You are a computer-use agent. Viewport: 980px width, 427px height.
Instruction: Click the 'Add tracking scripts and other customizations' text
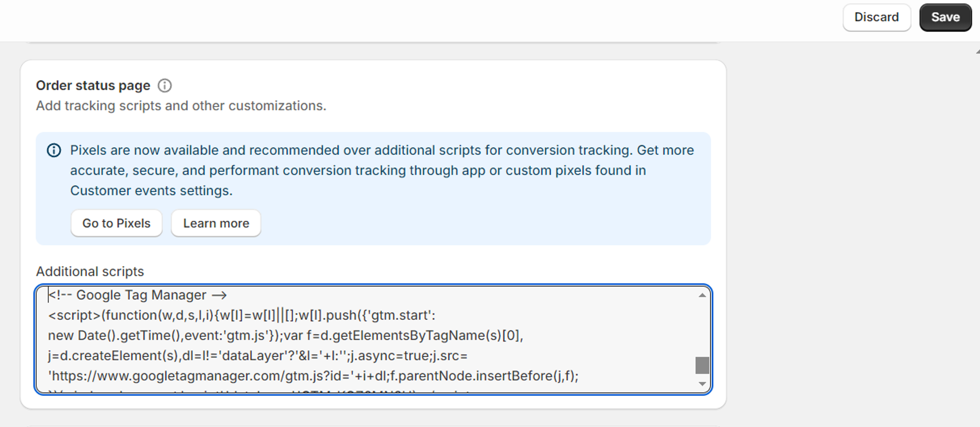[x=181, y=106]
